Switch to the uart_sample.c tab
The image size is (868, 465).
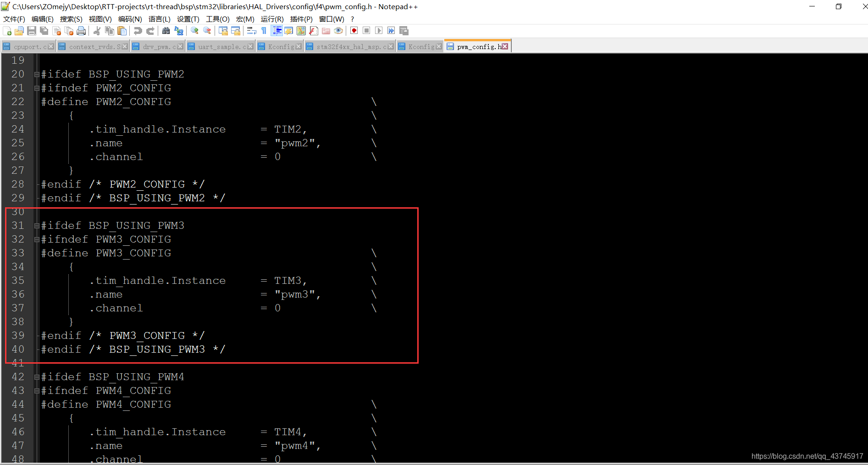(221, 46)
